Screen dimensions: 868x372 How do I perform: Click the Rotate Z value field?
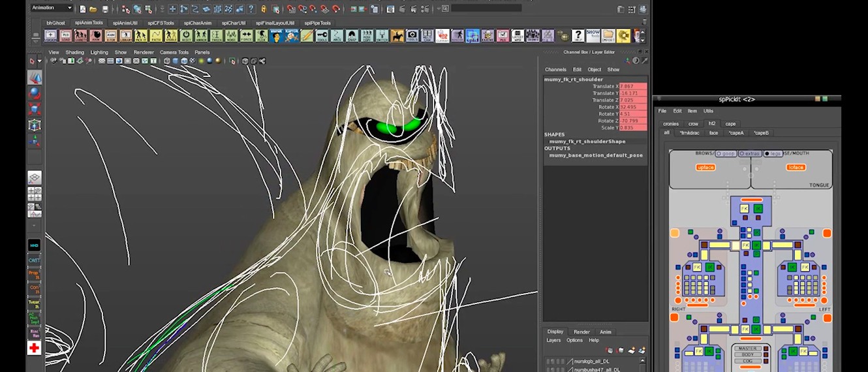(632, 121)
